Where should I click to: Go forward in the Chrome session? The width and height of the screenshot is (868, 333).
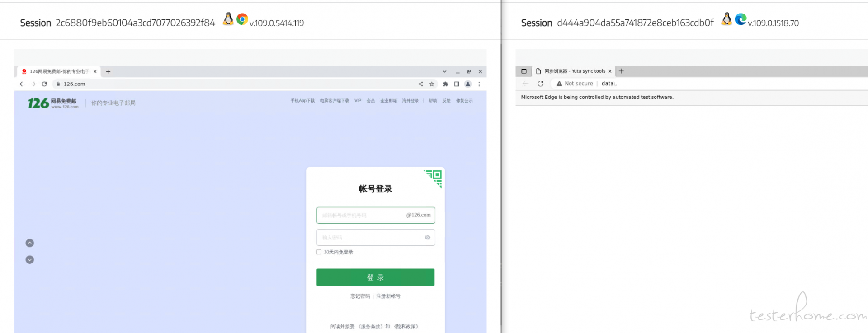33,84
